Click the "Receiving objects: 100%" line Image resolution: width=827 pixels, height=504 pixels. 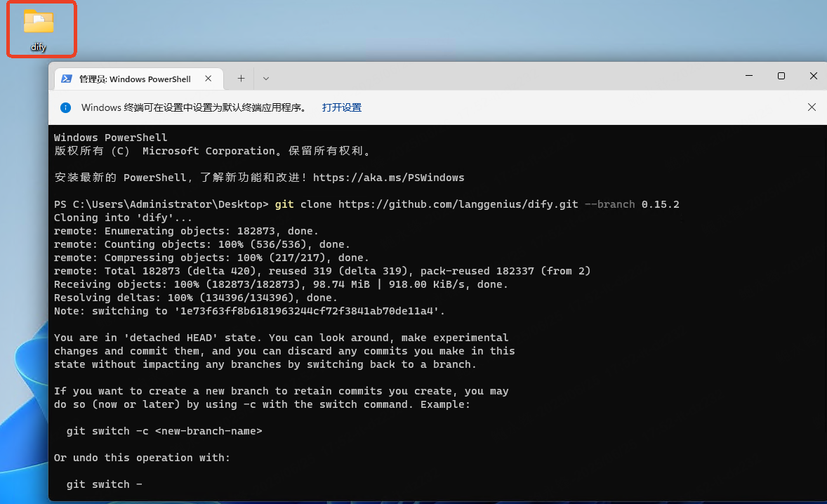pos(281,285)
